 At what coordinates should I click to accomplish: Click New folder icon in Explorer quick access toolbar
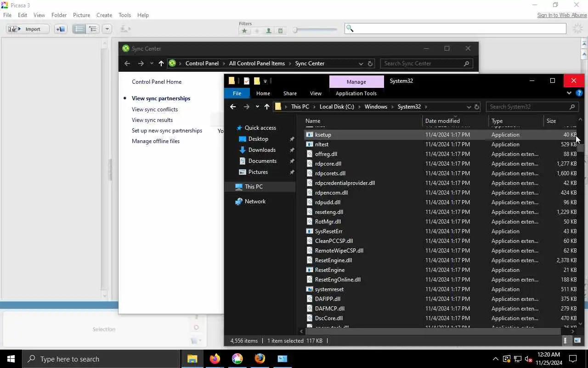(x=257, y=81)
